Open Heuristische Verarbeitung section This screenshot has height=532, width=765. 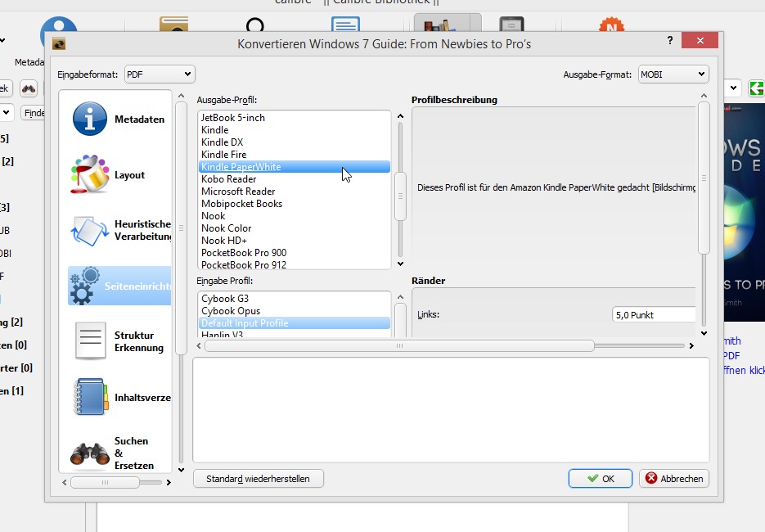click(119, 230)
